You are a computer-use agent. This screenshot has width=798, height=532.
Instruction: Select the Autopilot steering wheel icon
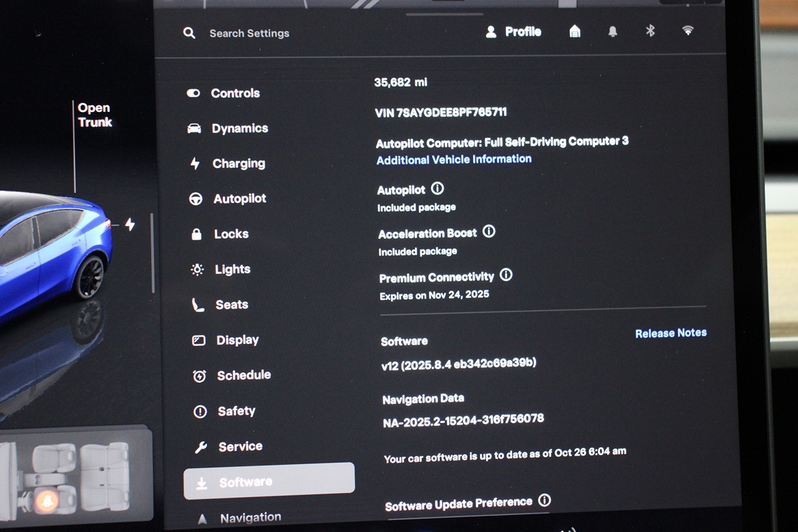pos(196,198)
